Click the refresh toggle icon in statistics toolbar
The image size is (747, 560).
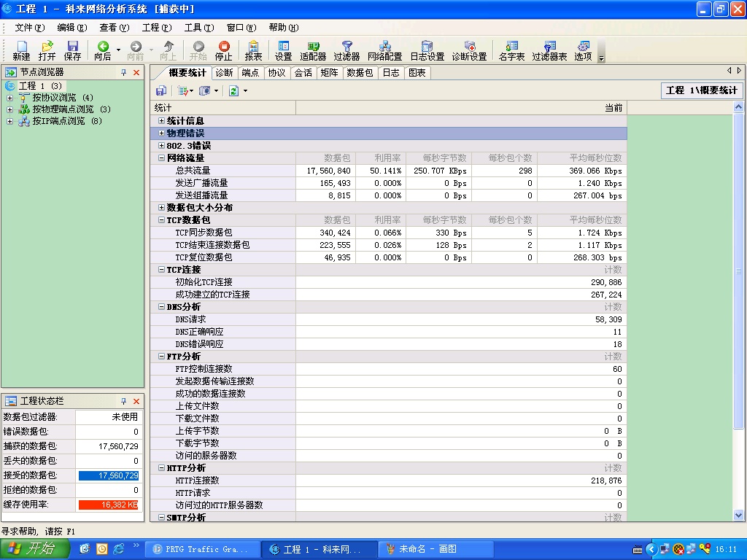pos(233,90)
